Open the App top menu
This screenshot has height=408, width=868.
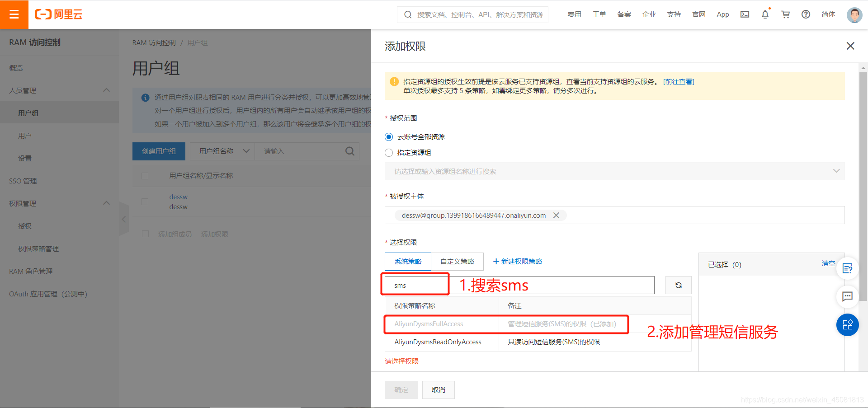tap(723, 14)
